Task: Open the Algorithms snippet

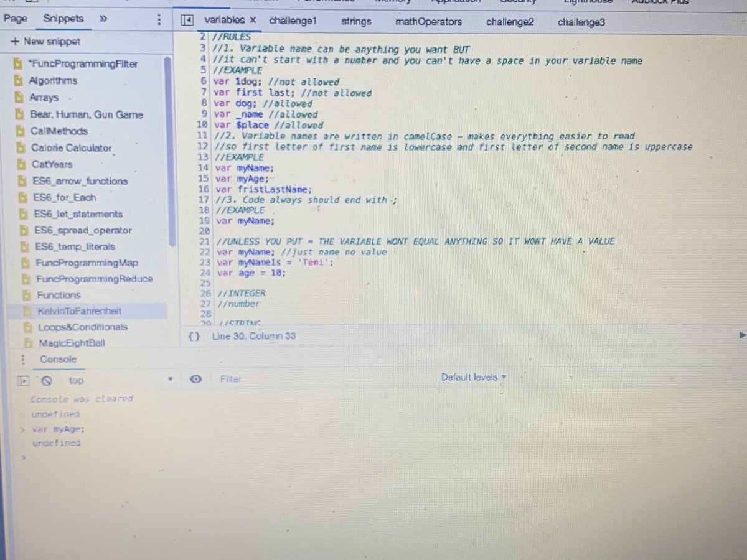Action: (53, 80)
